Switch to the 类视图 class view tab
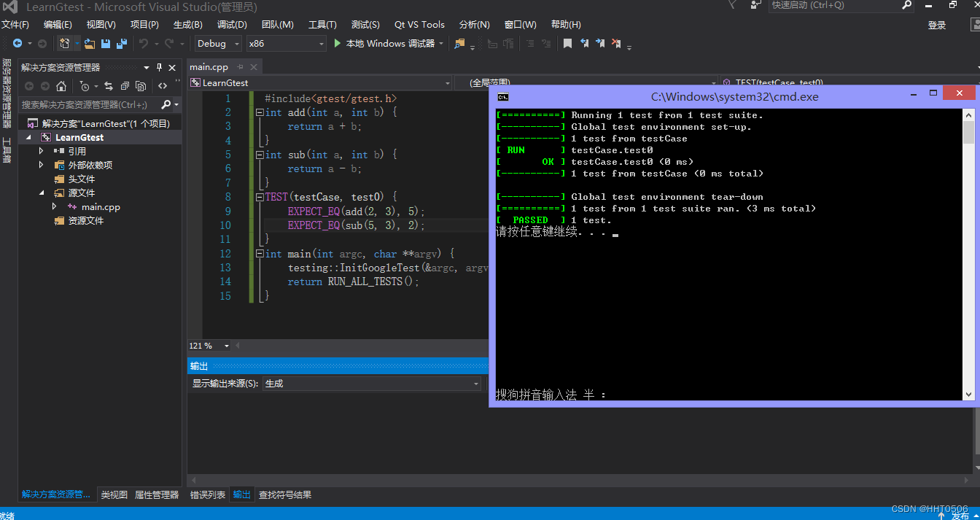980x520 pixels. (x=114, y=494)
